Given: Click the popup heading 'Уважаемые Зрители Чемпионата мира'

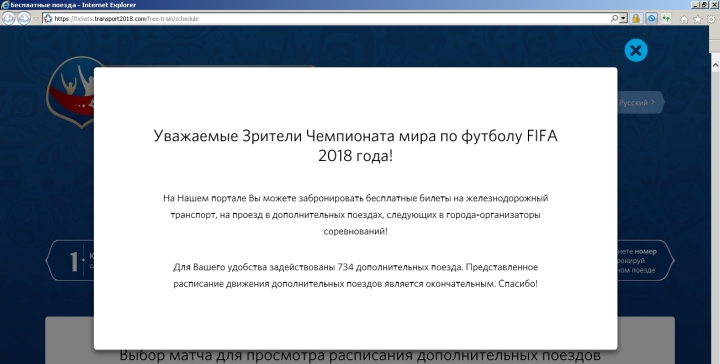Looking at the screenshot, I should coord(355,146).
